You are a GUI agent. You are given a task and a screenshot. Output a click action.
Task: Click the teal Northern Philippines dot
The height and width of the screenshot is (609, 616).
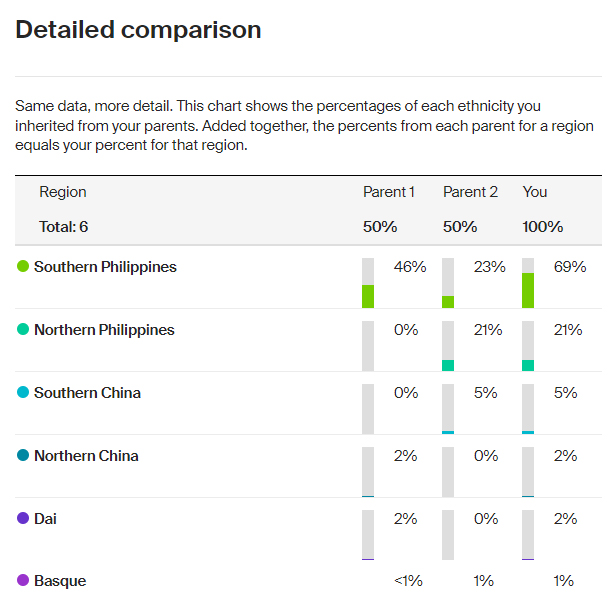(x=23, y=329)
